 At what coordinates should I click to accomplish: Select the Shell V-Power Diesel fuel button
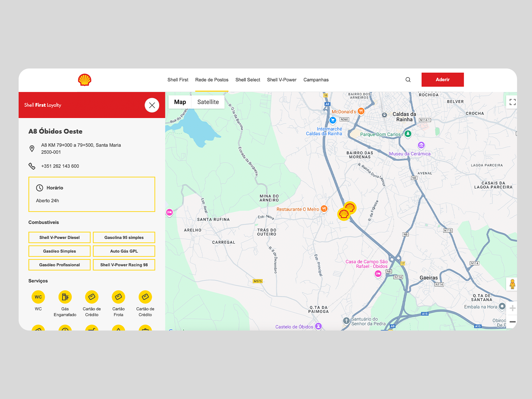[x=60, y=237]
